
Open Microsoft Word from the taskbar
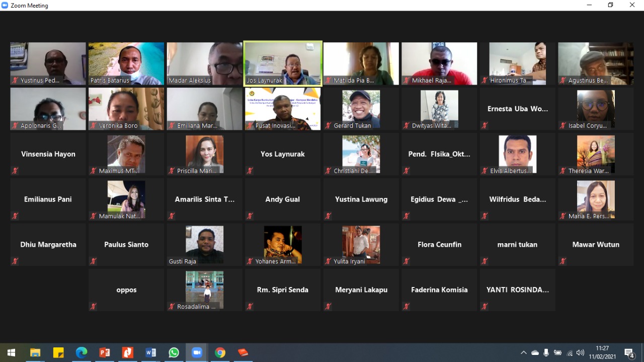(x=150, y=352)
